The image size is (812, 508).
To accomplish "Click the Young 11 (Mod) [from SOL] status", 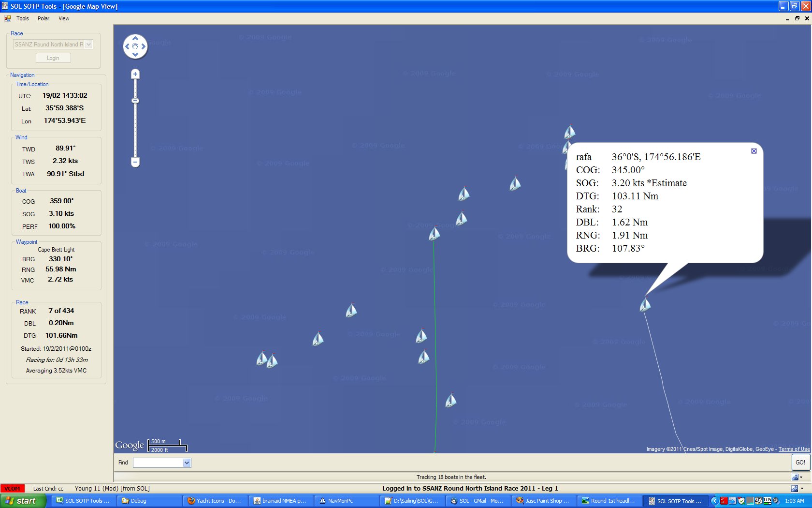I will click(112, 489).
